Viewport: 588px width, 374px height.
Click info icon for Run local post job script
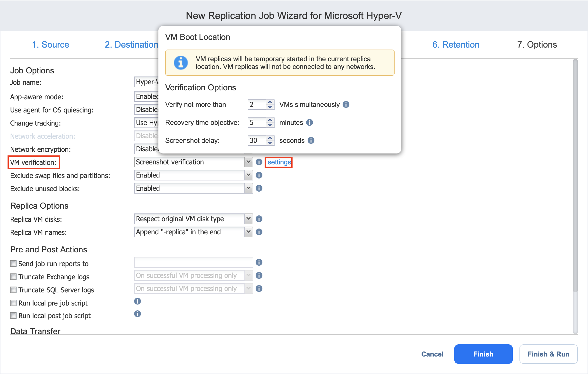click(x=138, y=314)
